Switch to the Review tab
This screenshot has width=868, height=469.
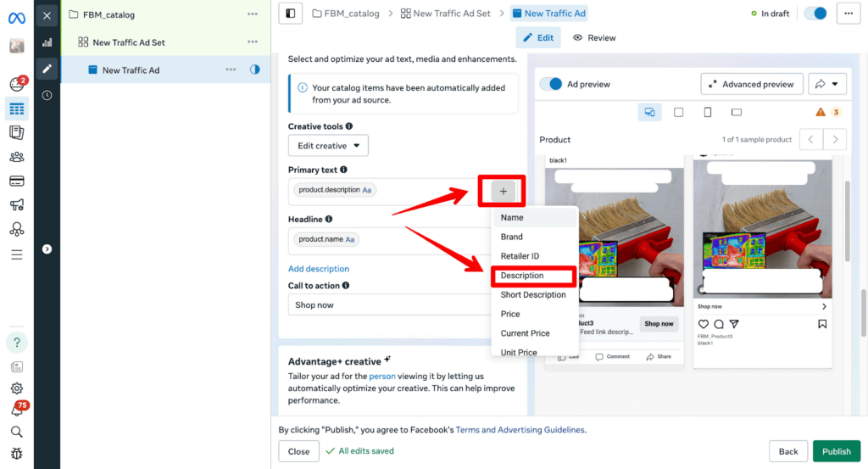click(x=594, y=37)
